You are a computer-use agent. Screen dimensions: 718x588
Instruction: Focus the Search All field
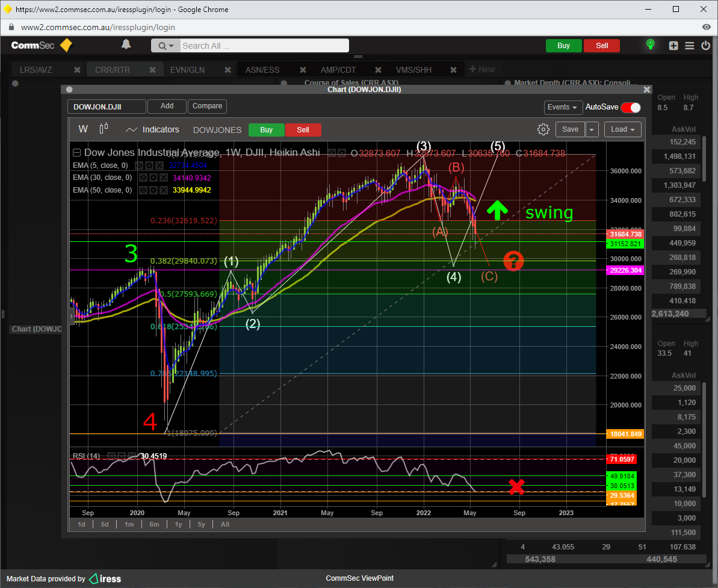264,46
